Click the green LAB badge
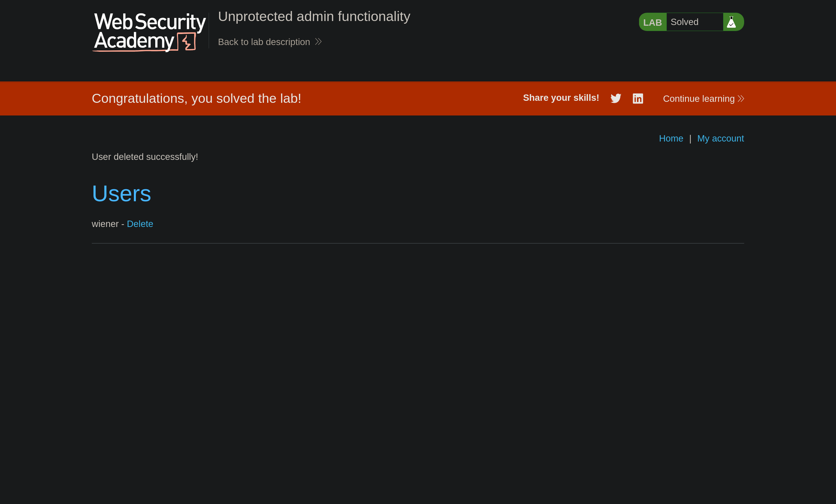 point(652,22)
